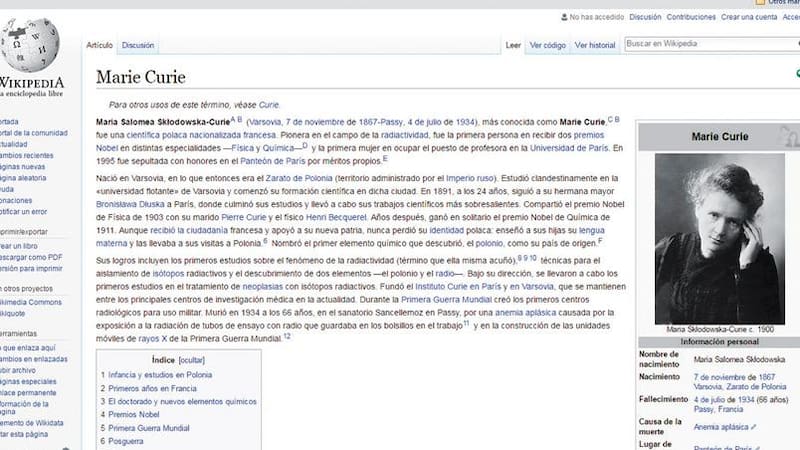This screenshot has height=450, width=800.
Task: Click the edit pencil next to Anemia aplásica
Action: click(754, 425)
